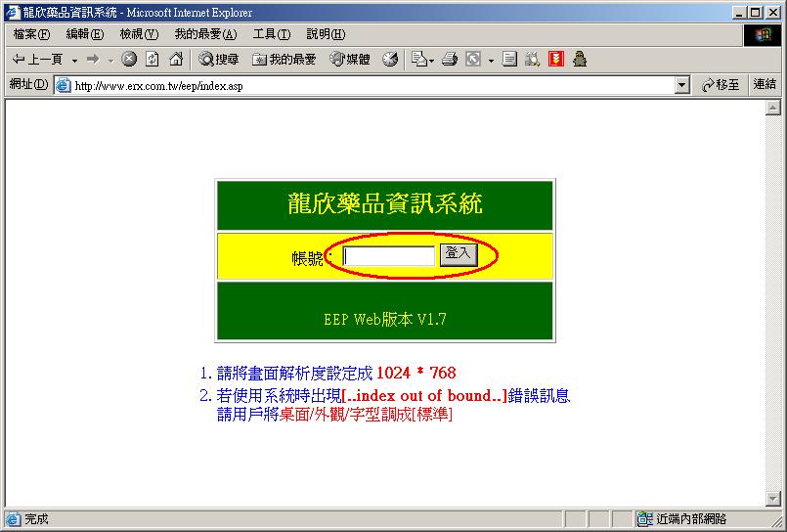Click the document Edit page icon

point(509,60)
